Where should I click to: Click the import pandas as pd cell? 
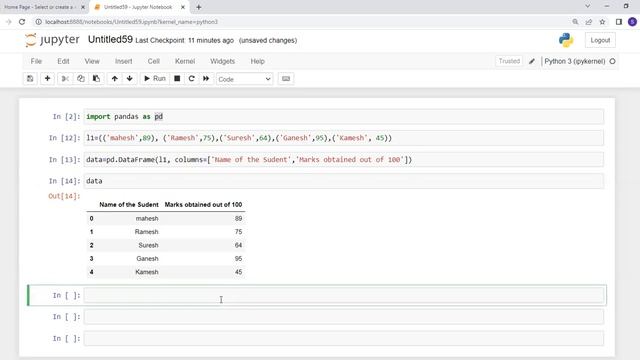[x=344, y=116]
